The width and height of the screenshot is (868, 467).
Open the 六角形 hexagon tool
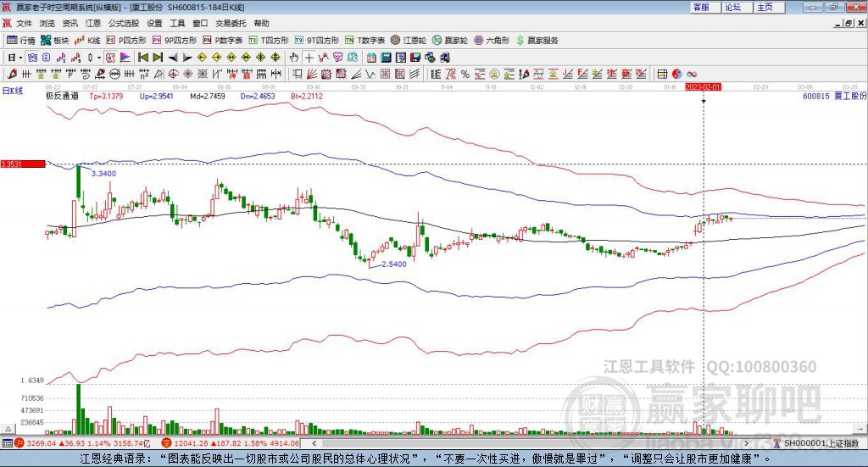coord(492,41)
